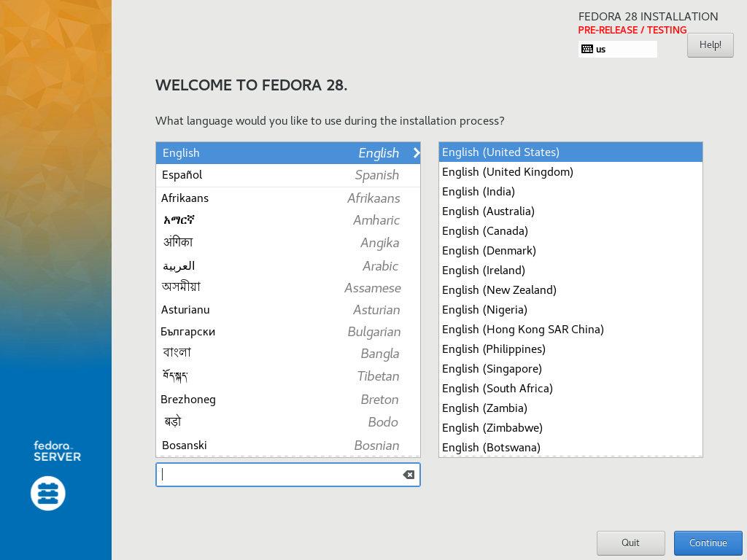Screen dimensions: 747x560
Task: Open the us keyboard layout indicator
Action: pos(617,49)
